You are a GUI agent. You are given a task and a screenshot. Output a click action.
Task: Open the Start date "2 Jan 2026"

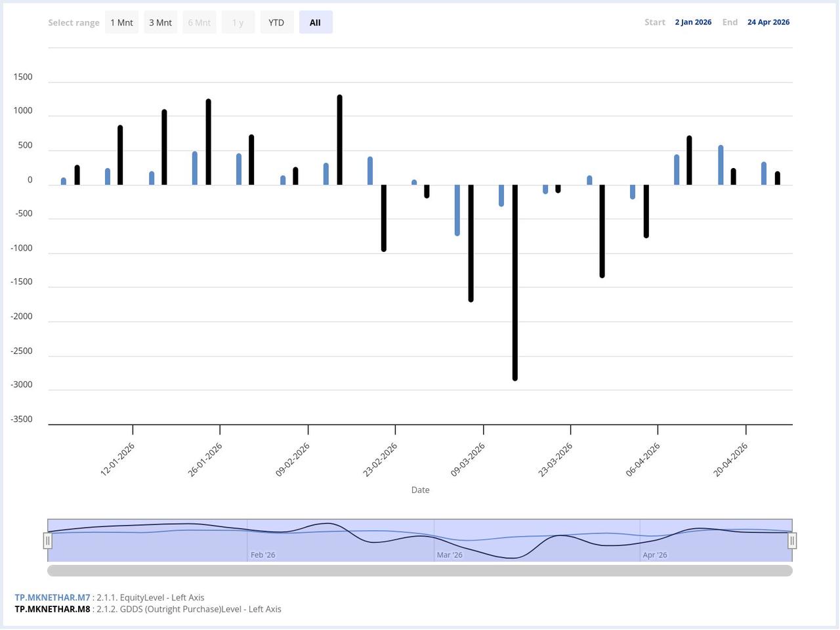click(x=693, y=22)
